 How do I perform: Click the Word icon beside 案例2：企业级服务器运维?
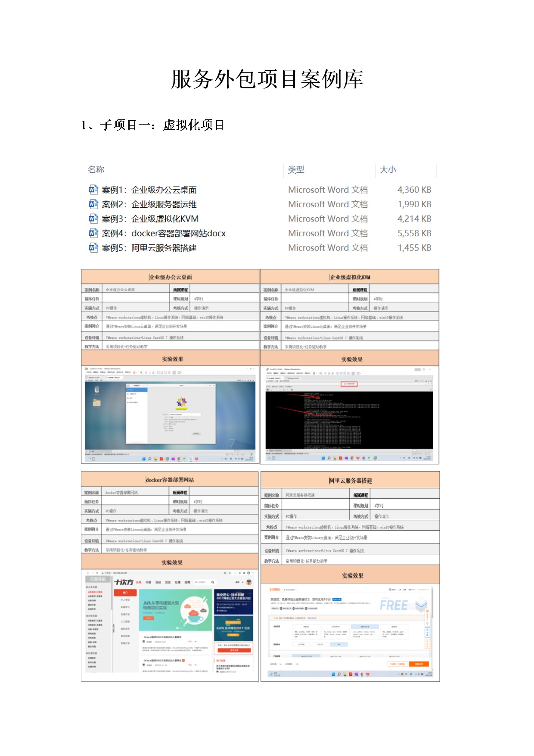[93, 204]
